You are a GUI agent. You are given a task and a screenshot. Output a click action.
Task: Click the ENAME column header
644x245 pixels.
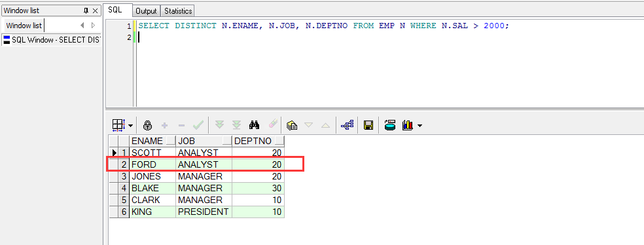(x=152, y=141)
